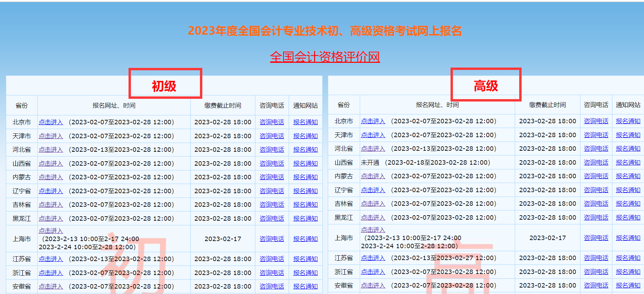Click 点击进入 for 天津市 in 初级 table
This screenshot has height=294, width=644.
click(51, 136)
